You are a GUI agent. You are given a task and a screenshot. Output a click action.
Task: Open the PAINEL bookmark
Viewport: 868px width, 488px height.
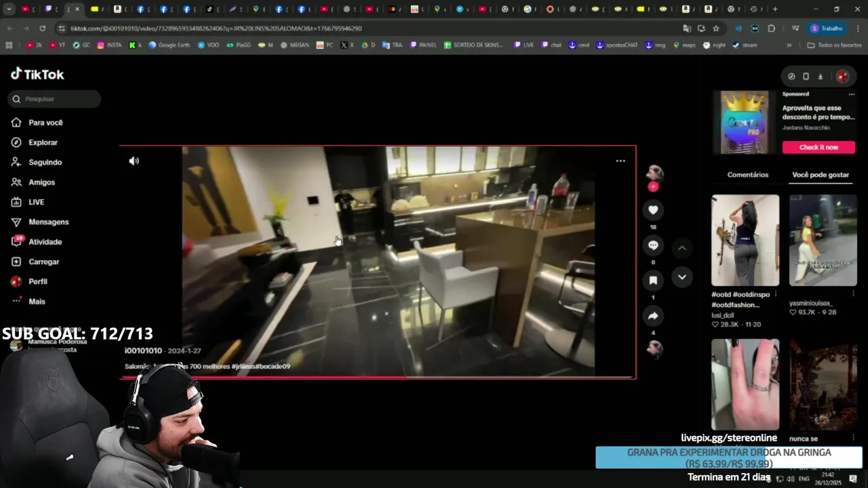click(423, 45)
